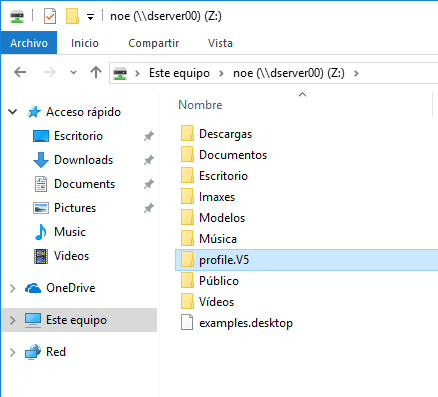Open Pictures in quick access
This screenshot has height=397, width=438.
[x=75, y=208]
